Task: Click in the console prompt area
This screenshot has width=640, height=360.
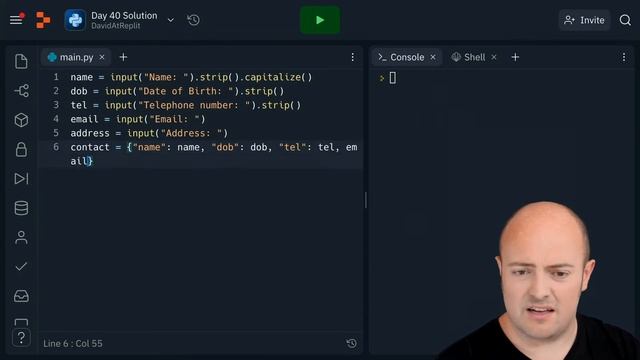Action: click(x=392, y=78)
